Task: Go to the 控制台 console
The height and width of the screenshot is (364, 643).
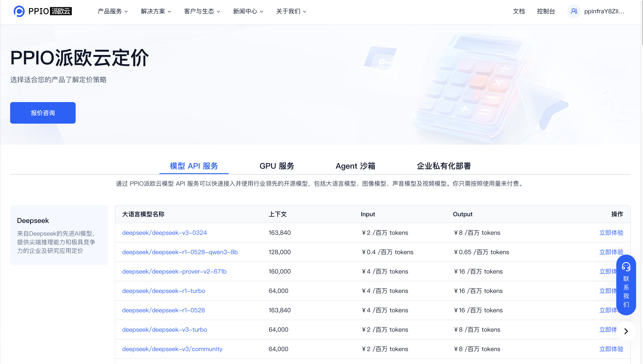Action: [546, 11]
